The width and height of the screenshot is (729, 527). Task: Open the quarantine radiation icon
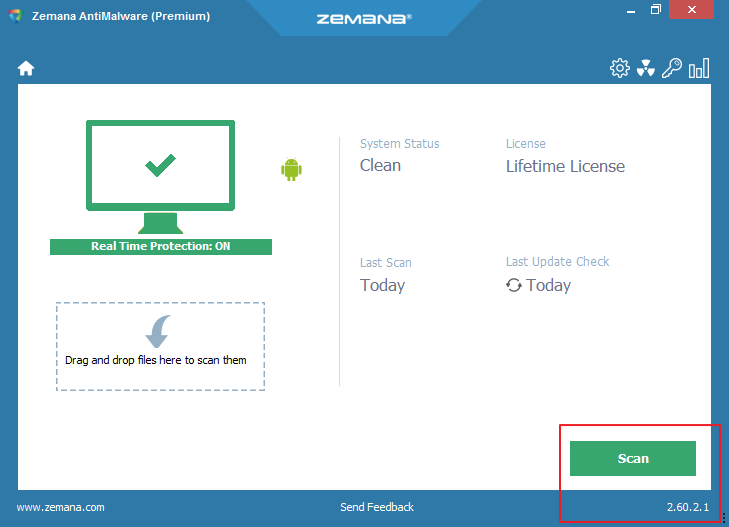point(646,68)
